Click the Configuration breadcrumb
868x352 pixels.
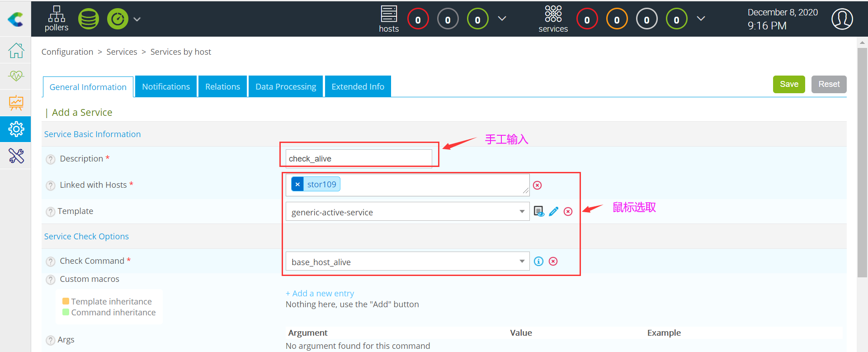67,52
